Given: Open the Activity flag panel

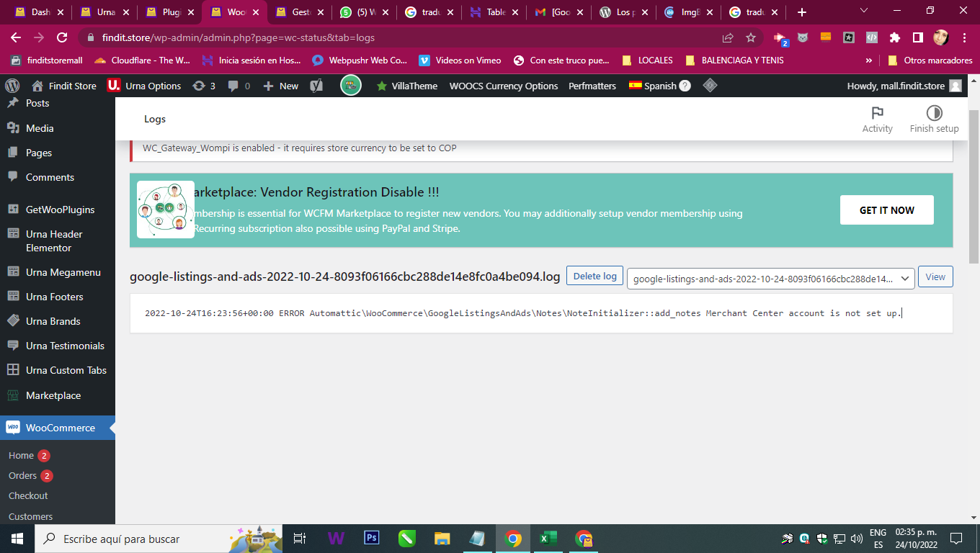Looking at the screenshot, I should pos(877,119).
